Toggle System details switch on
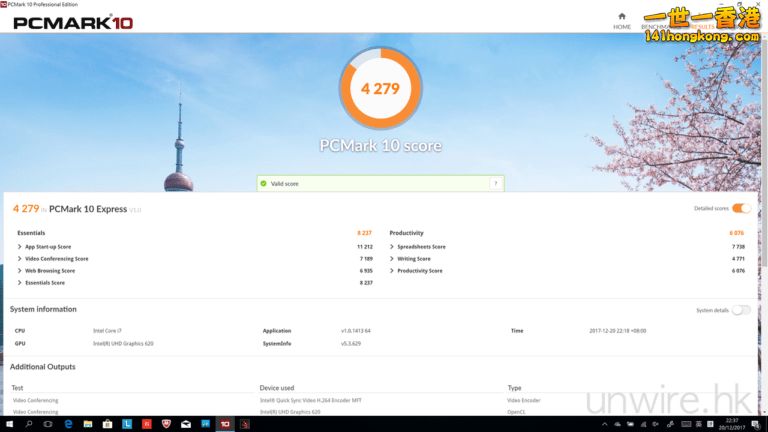Viewport: 768px width, 432px height. pyautogui.click(x=741, y=310)
